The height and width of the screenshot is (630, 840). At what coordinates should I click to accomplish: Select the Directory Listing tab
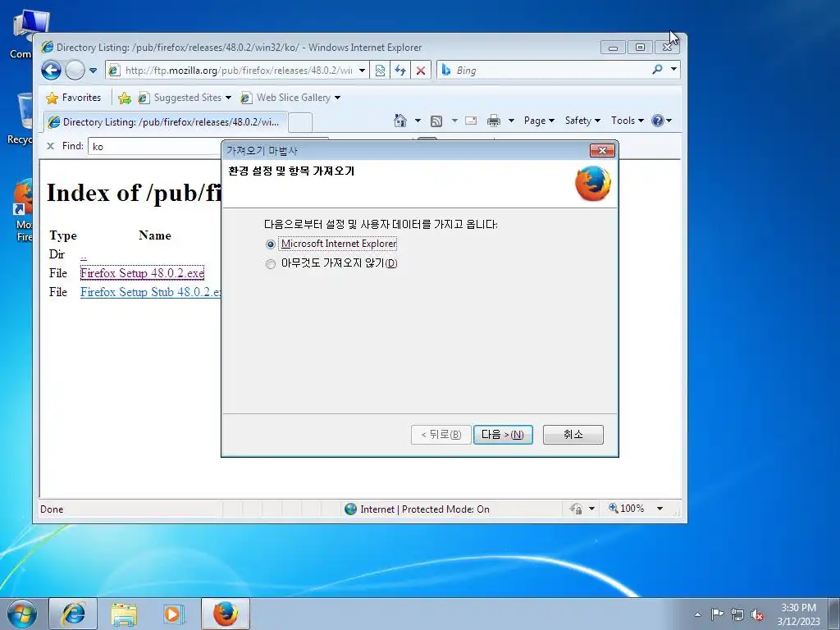pyautogui.click(x=166, y=122)
